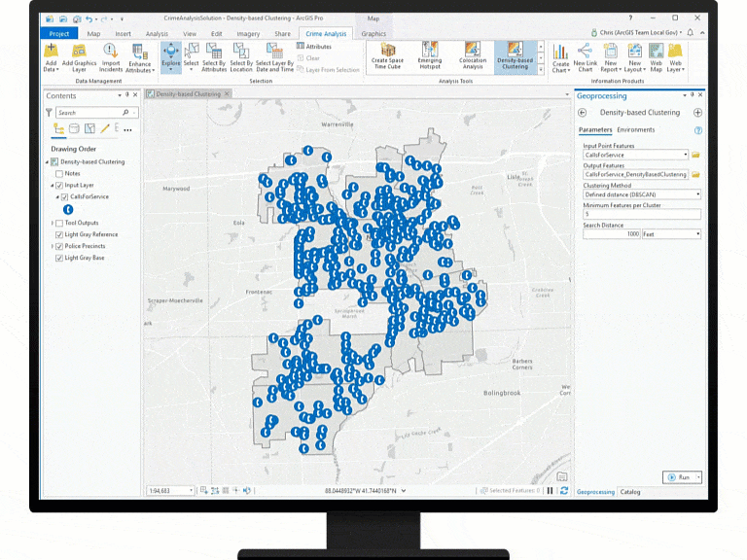Toggle Light Gray Reference layer visibility
The image size is (747, 560).
tap(59, 234)
